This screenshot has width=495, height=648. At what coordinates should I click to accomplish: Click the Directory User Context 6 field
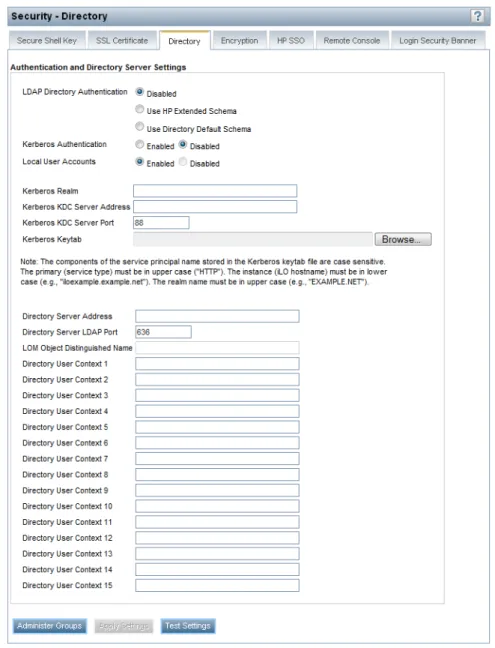(217, 443)
